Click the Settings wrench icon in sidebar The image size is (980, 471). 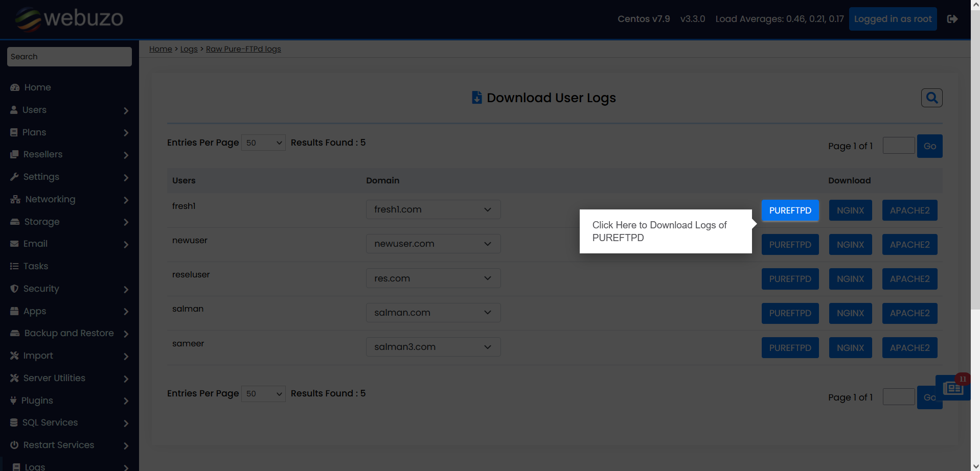(x=14, y=177)
